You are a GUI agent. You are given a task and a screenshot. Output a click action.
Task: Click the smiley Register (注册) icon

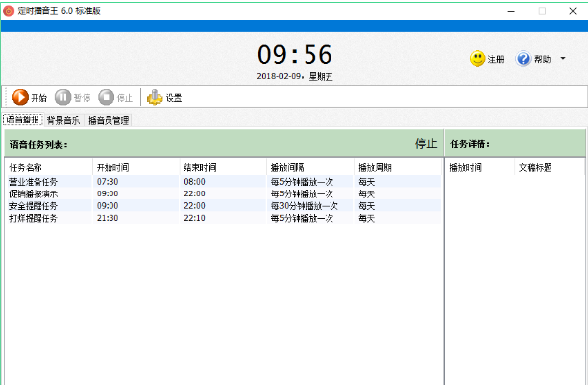[x=478, y=59]
